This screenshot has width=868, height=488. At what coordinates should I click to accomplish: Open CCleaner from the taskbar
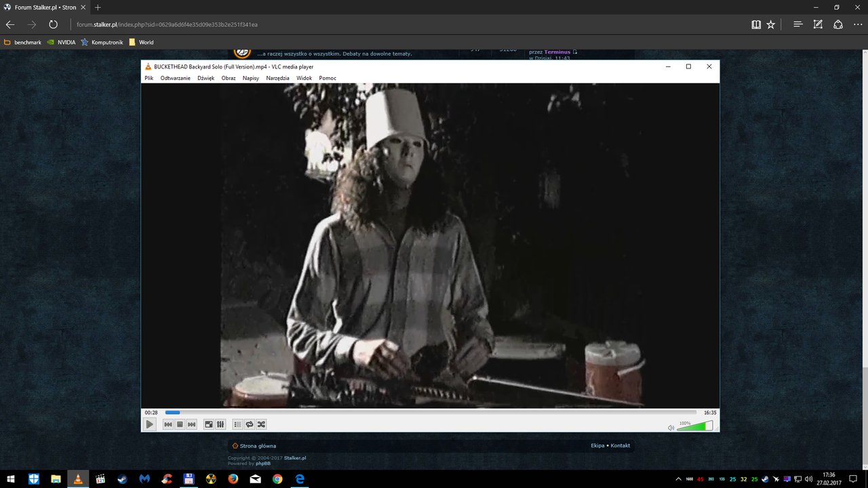(x=167, y=479)
